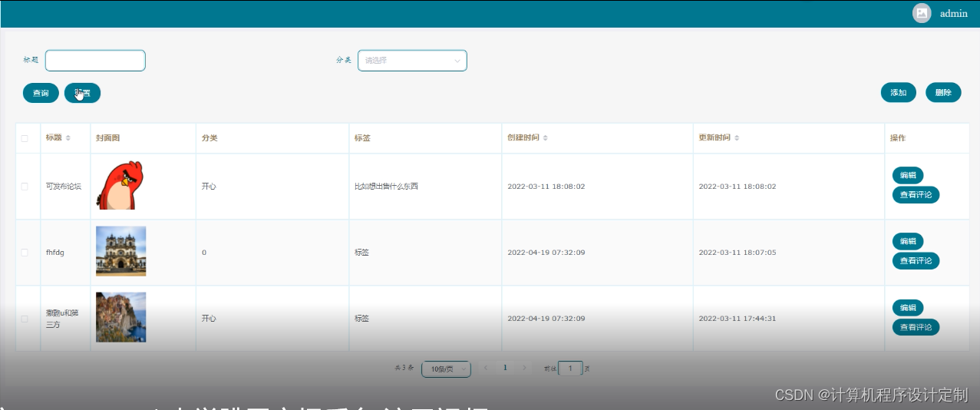Click the updated time 2022-03-11 17:44:31 cell
The image size is (980, 410).
pyautogui.click(x=737, y=319)
